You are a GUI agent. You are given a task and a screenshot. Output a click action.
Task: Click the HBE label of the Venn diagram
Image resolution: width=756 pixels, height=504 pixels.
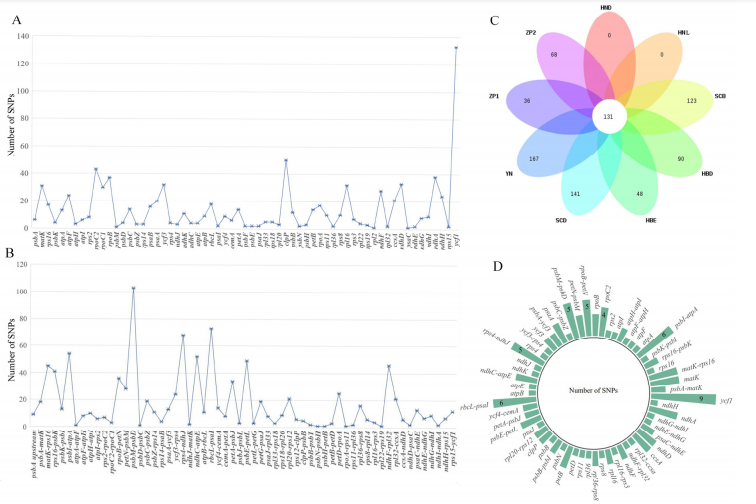[x=651, y=220]
